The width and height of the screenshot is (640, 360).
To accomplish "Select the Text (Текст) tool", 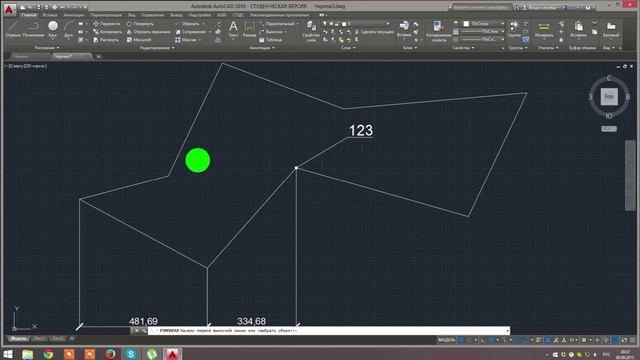I will pos(233,29).
